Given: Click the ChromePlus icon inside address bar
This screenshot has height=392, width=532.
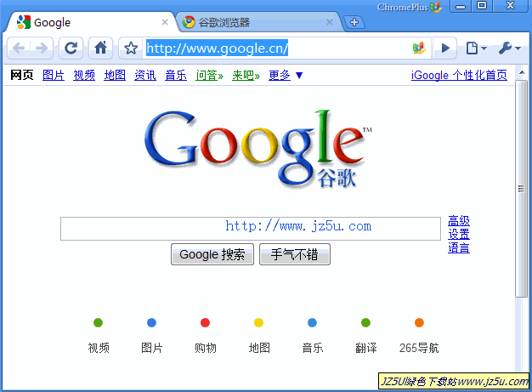Looking at the screenshot, I should click(419, 48).
